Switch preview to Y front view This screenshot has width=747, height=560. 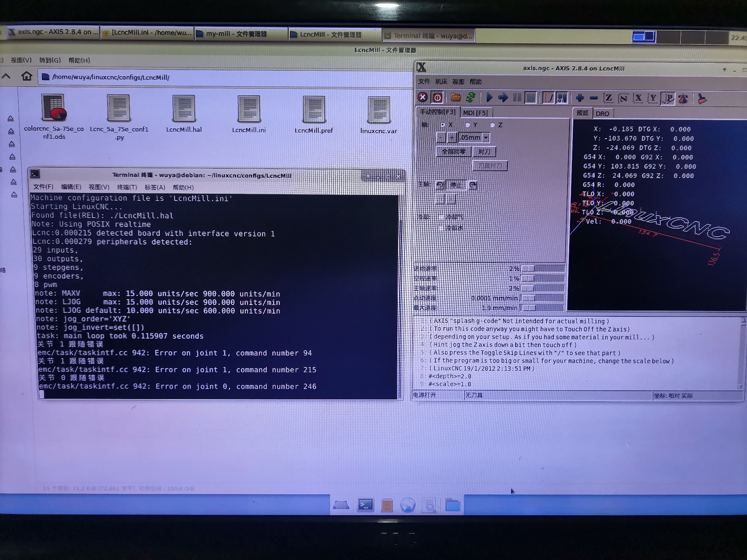[652, 99]
